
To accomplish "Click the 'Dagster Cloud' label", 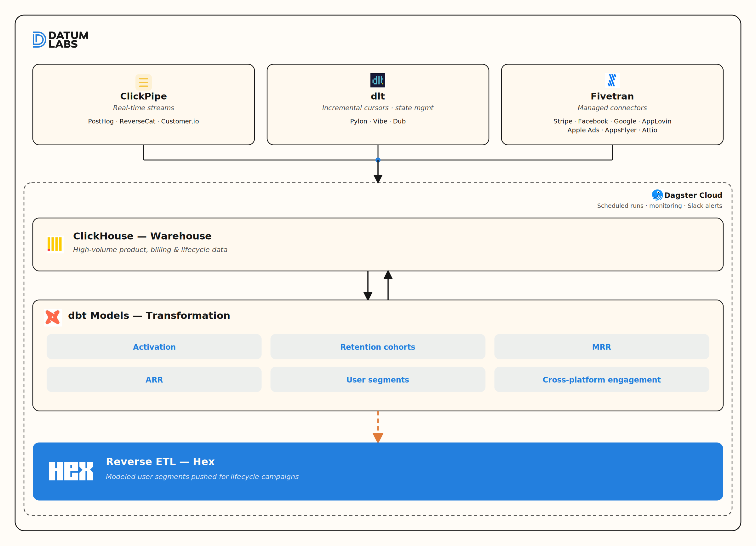I will click(x=693, y=195).
